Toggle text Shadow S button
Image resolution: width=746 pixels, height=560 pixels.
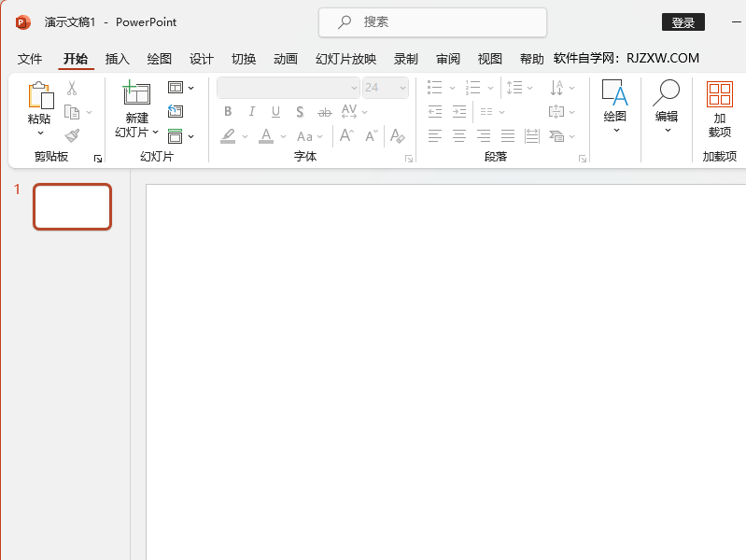(300, 112)
